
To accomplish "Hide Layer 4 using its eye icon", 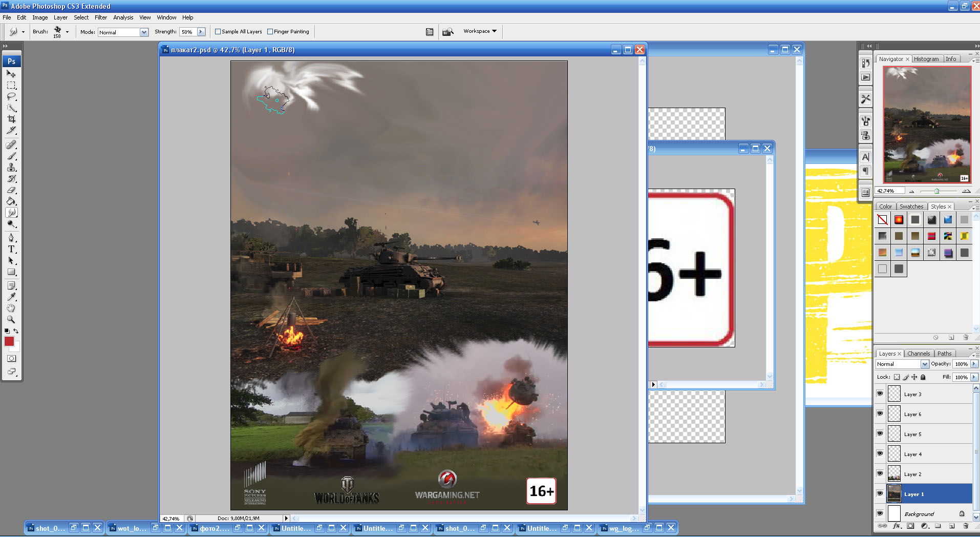I will (x=880, y=453).
